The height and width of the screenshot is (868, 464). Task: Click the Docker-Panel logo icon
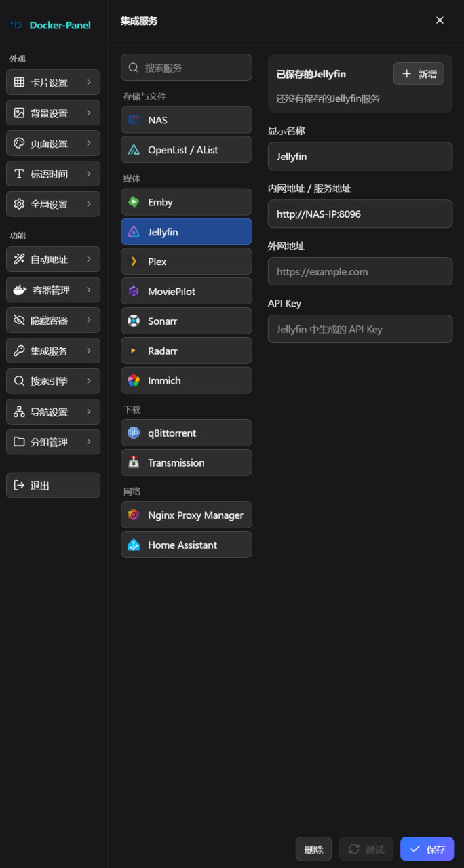click(16, 25)
